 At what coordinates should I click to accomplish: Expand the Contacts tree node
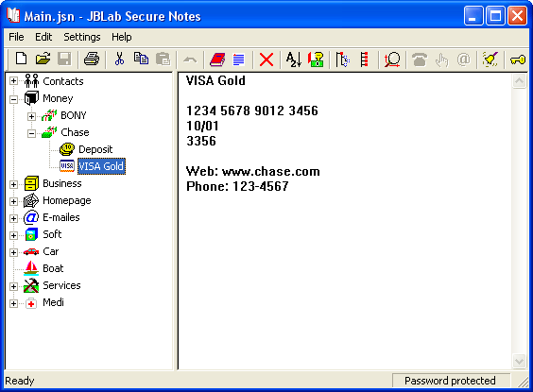(13, 81)
